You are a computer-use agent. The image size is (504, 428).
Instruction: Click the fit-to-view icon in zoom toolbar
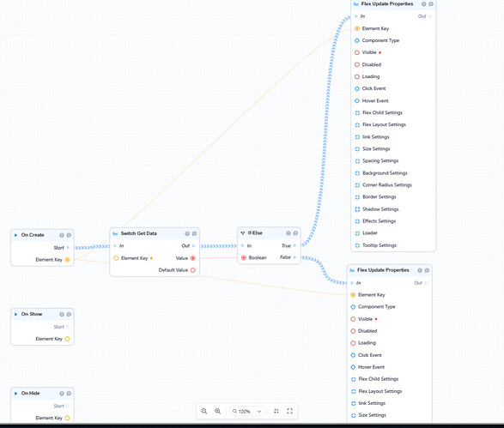276,411
